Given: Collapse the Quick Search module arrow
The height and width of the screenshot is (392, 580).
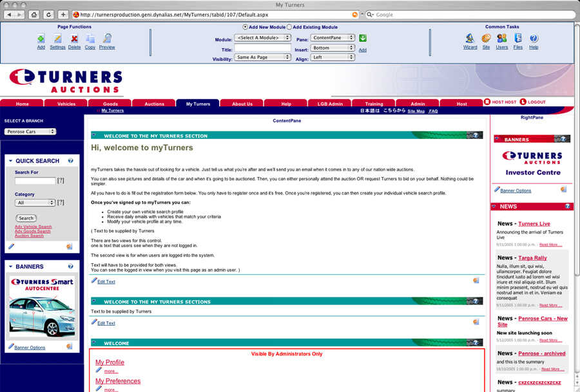Looking at the screenshot, I should (10, 161).
